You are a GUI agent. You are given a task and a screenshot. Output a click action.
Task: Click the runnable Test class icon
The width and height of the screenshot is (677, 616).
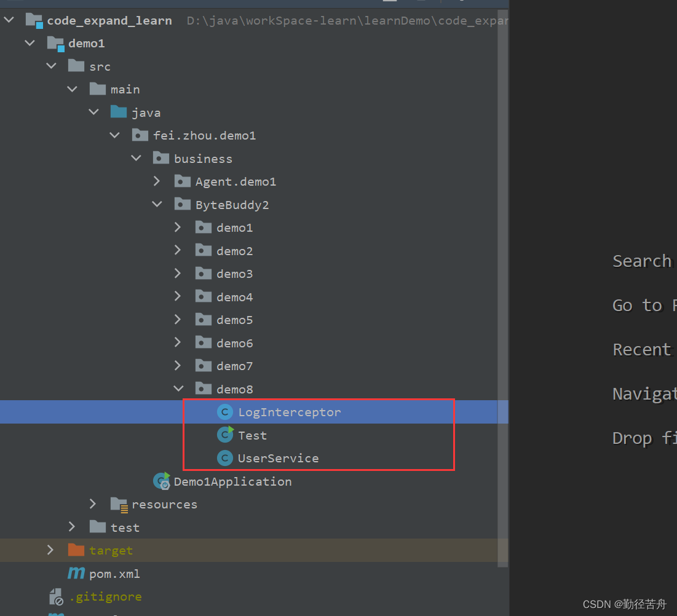tap(225, 435)
